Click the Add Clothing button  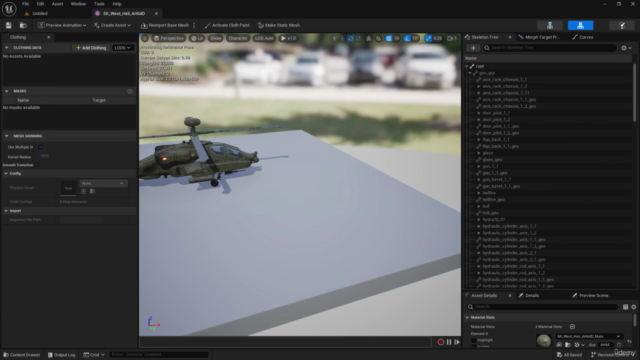point(91,48)
